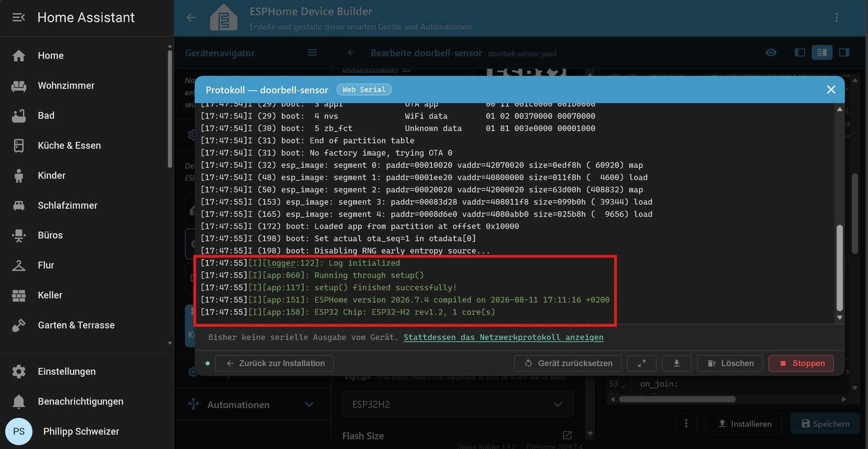The width and height of the screenshot is (868, 449).
Task: Expand the Automationen section chevron
Action: (309, 404)
